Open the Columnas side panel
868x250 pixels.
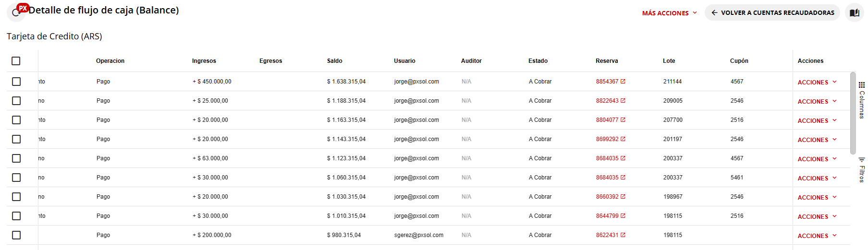[x=862, y=100]
